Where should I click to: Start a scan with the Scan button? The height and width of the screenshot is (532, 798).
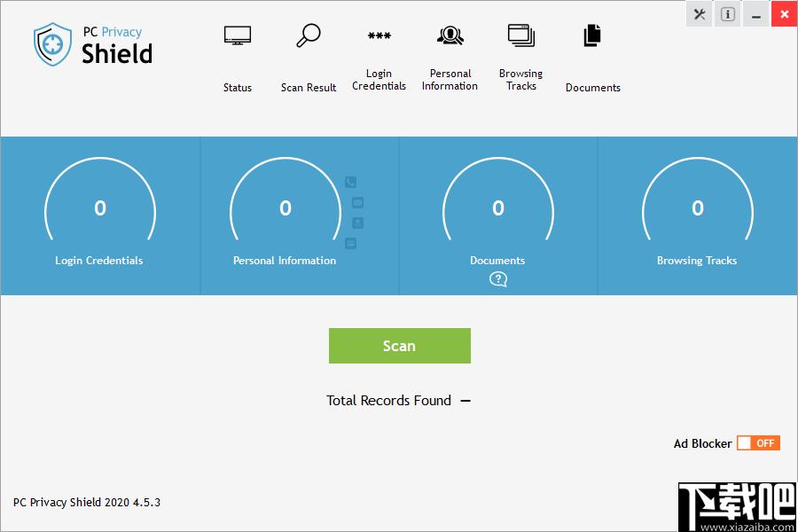point(400,346)
